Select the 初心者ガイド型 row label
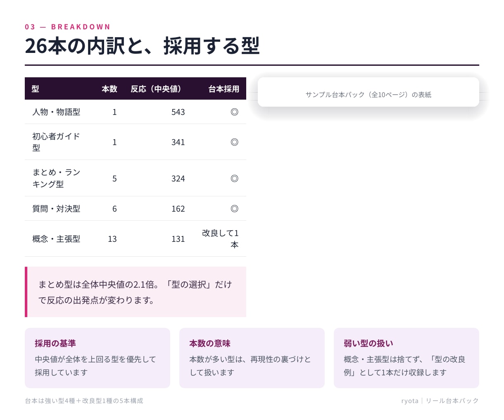Screen dimensions: 504x420 [x=56, y=142]
